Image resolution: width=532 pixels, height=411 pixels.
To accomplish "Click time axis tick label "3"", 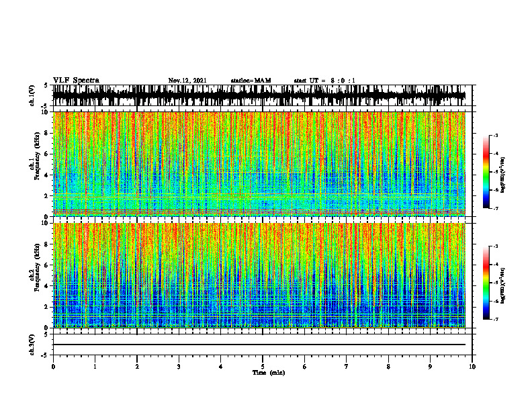I will coord(179,367).
